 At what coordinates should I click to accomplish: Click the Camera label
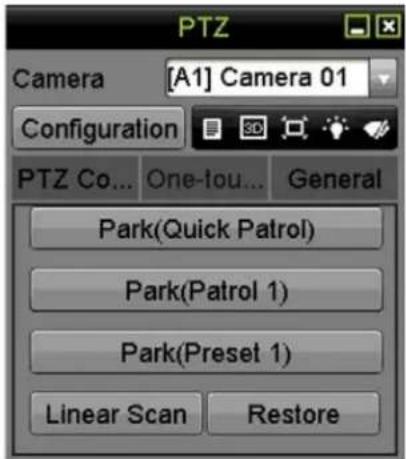(59, 79)
